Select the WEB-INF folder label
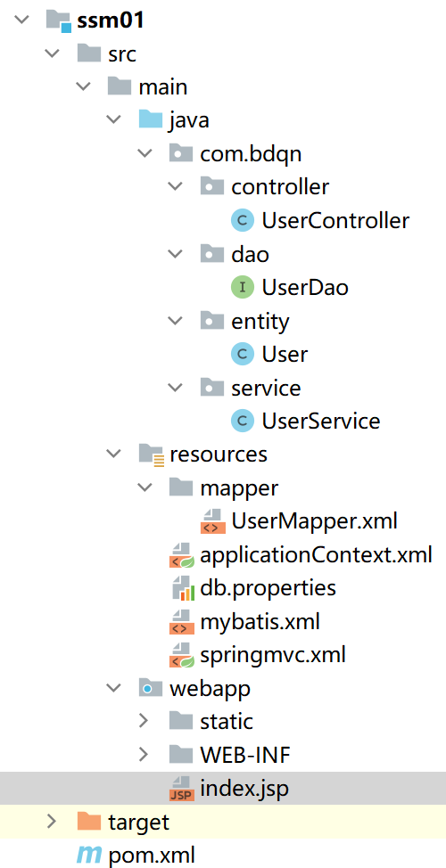446x868 pixels. [245, 754]
